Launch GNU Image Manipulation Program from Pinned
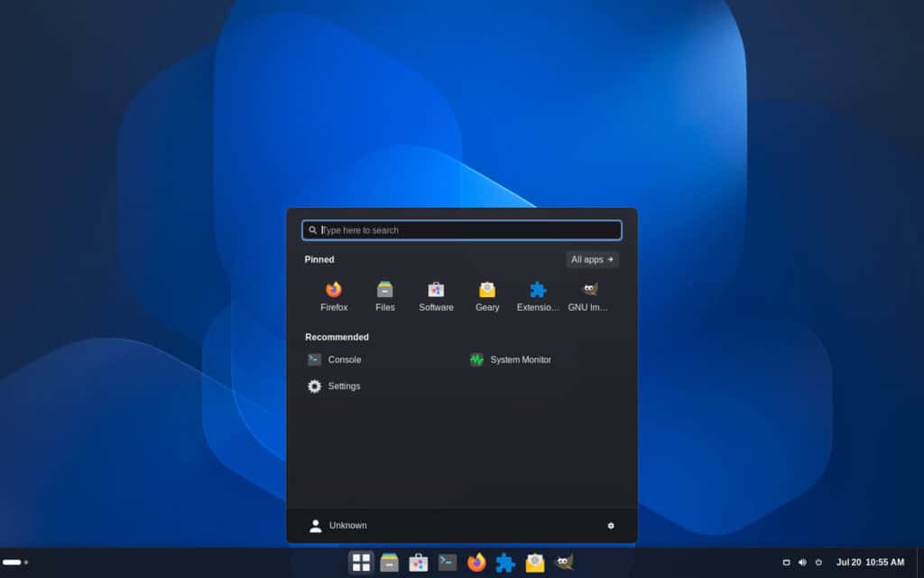 coord(588,296)
